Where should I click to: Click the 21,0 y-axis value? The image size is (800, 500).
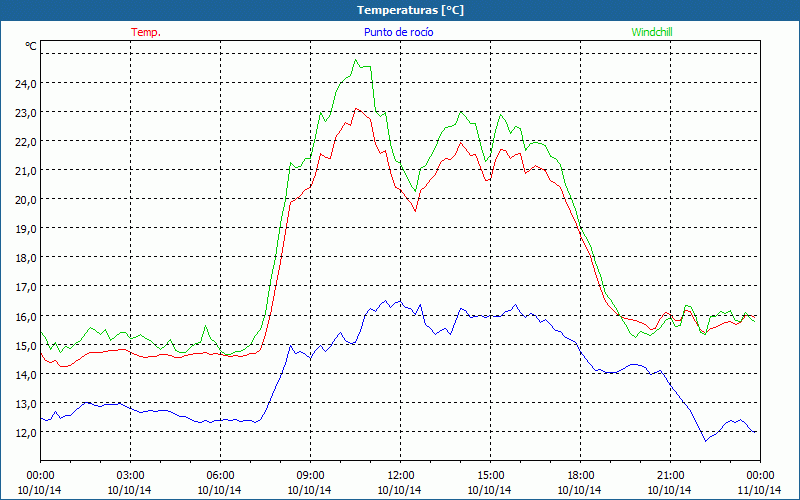(26, 171)
